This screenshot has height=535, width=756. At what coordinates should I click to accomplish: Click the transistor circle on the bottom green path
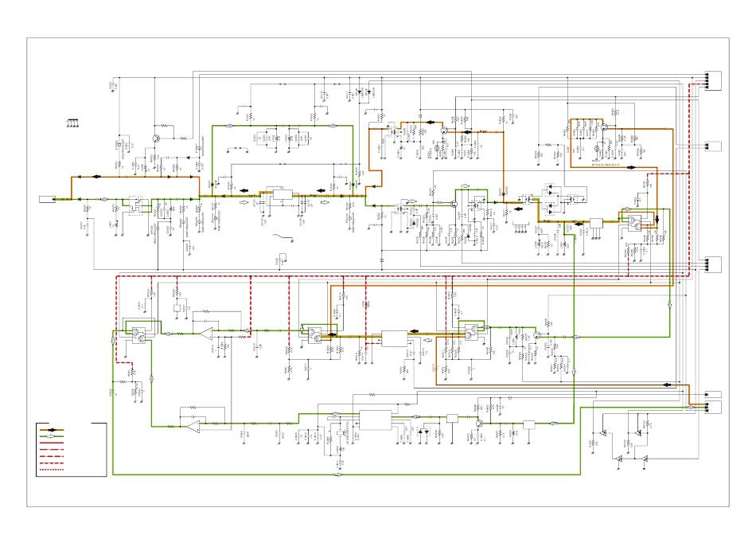[479, 423]
